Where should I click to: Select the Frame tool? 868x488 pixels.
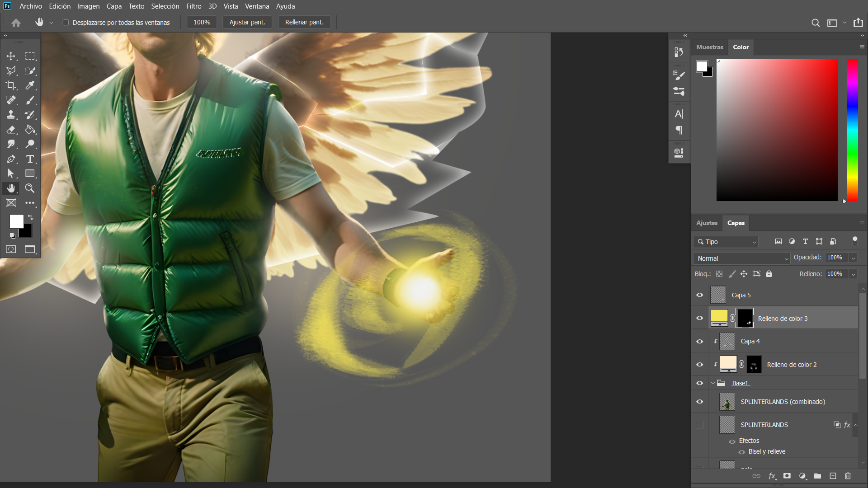(11, 203)
